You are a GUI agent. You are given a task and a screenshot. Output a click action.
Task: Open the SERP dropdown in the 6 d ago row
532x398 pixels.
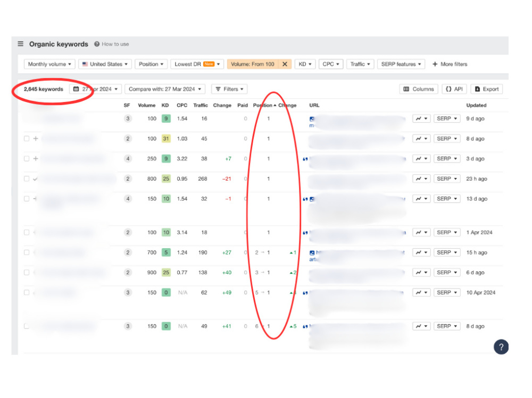(447, 273)
